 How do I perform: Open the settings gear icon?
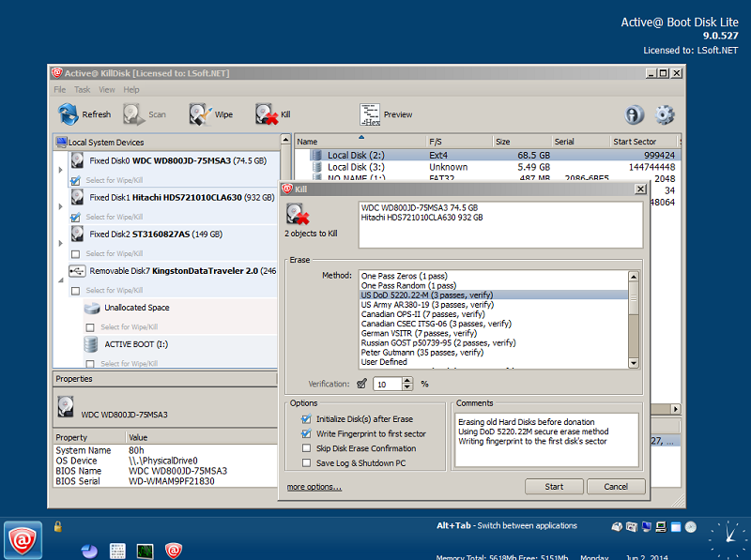point(665,114)
